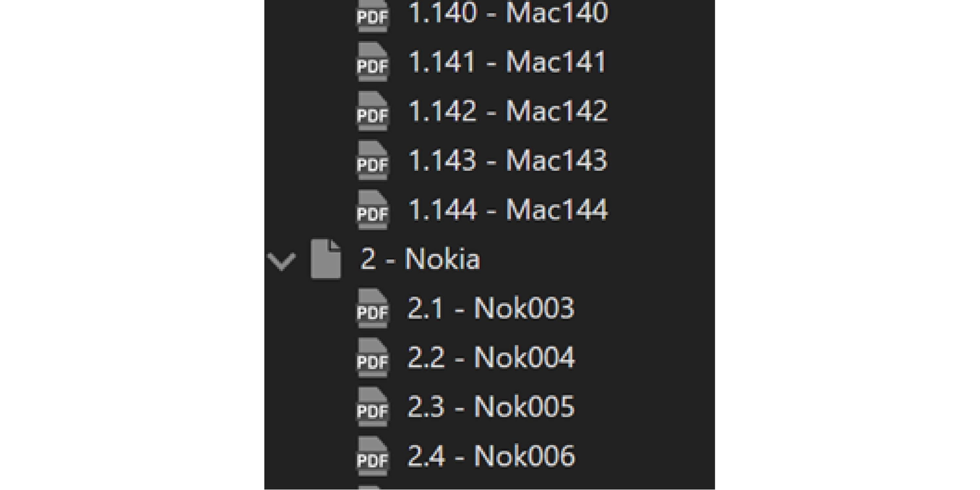Screen dimensions: 980x490
Task: Click the PDF icon next to 2.2 - Nok004
Action: [x=372, y=357]
